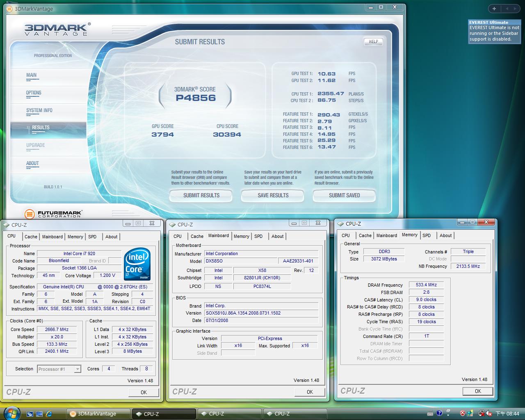Screen dimensions: 525x420
Task: Click the Intel Core i7 logo
Action: click(x=137, y=264)
